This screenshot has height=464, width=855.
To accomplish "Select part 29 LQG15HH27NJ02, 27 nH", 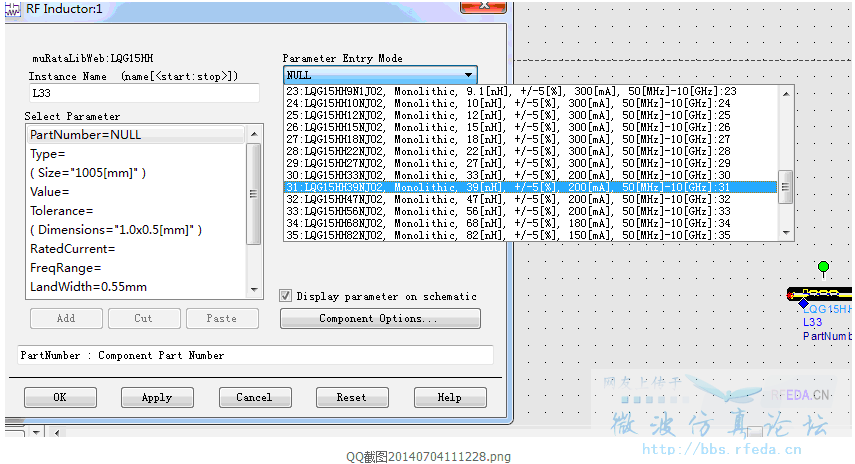I will click(x=531, y=163).
